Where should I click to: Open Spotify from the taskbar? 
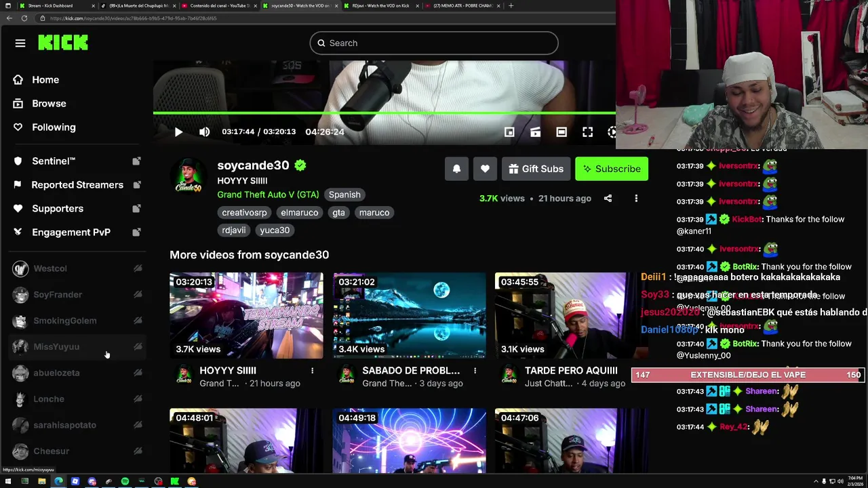pyautogui.click(x=125, y=481)
